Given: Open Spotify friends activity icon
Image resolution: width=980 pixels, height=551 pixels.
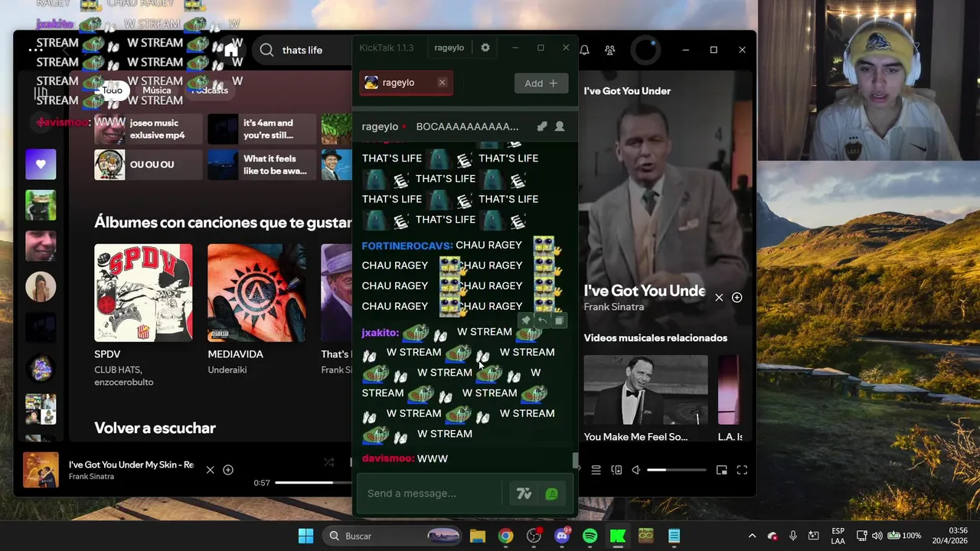Looking at the screenshot, I should (609, 50).
